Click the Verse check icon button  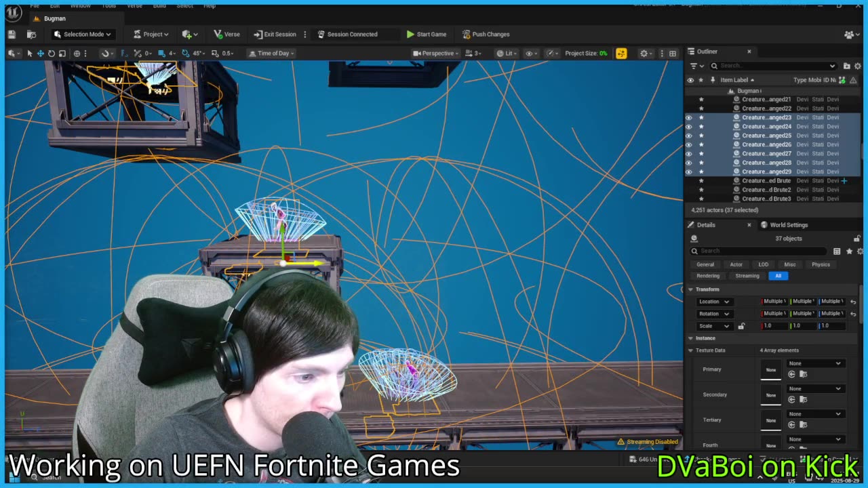(226, 34)
